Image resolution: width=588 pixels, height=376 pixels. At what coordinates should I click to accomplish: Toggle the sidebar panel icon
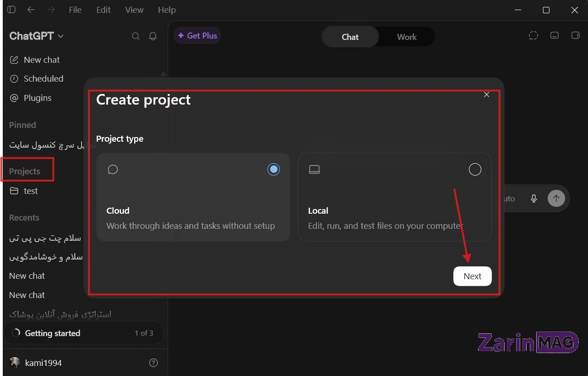click(11, 10)
